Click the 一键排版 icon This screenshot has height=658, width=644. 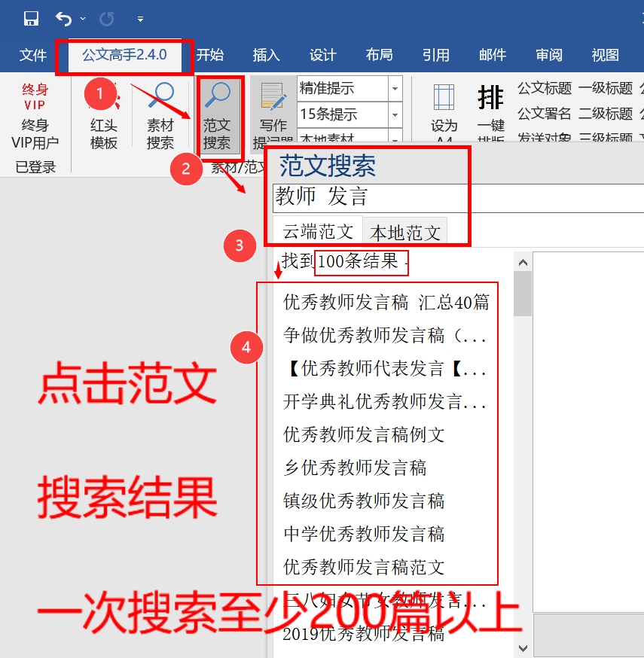pyautogui.click(x=490, y=97)
